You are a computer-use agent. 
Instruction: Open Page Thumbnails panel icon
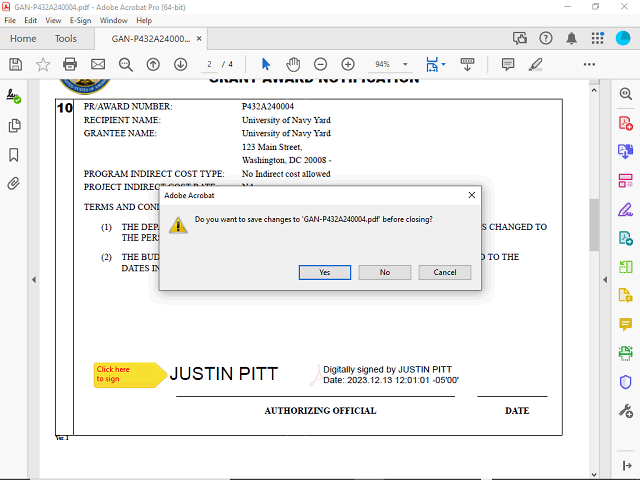[x=14, y=126]
